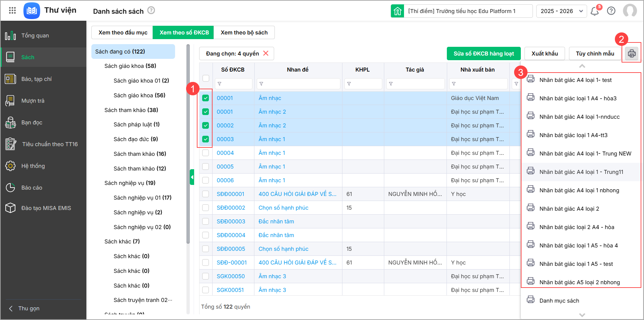Screen dimensions: 644x320
Task: Switch to Xem theo bộ sách tab
Action: pyautogui.click(x=244, y=32)
